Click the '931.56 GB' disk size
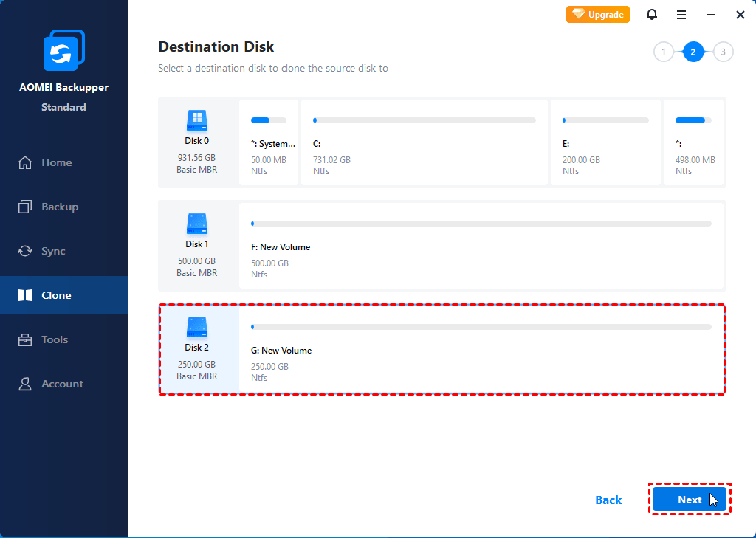 [196, 158]
